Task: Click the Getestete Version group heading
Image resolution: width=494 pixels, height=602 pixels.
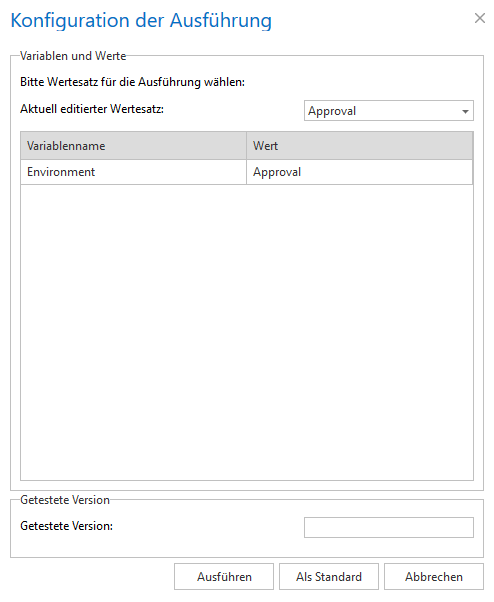Action: [x=65, y=500]
